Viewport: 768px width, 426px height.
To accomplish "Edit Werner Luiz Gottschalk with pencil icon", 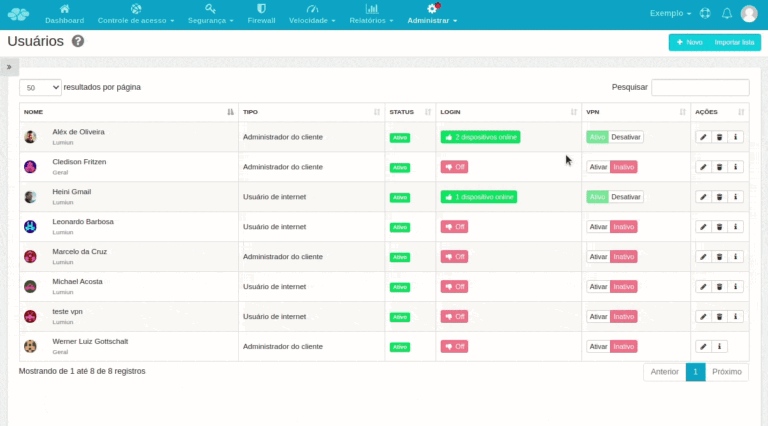I will click(703, 347).
